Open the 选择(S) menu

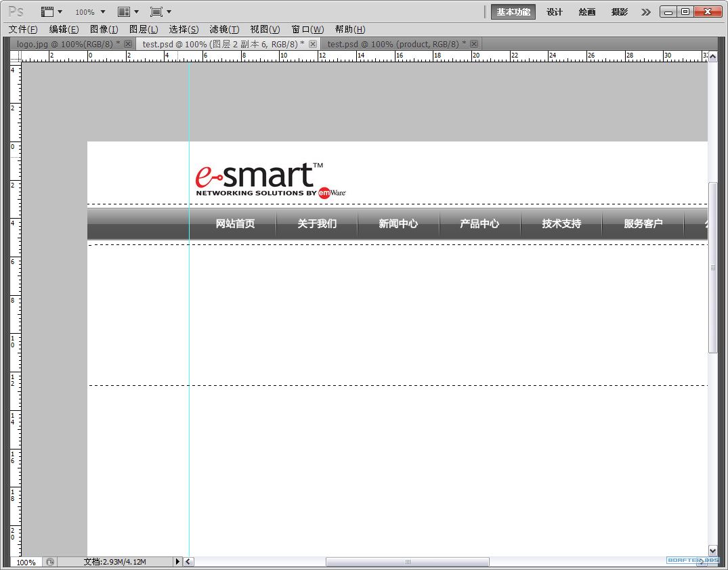[184, 29]
